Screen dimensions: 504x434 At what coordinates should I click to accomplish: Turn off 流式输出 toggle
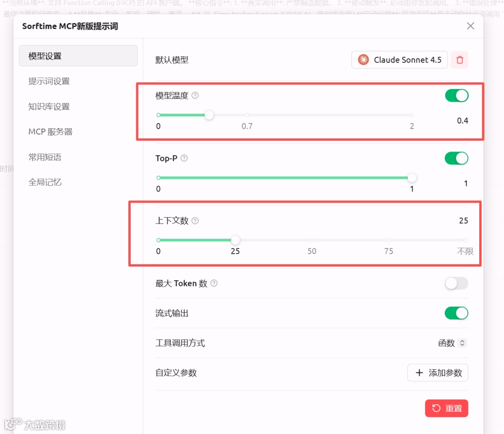click(x=456, y=313)
